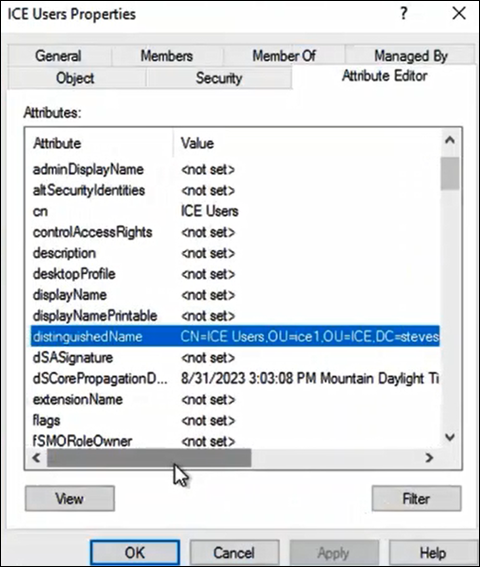
Task: Click the horizontal scrollbar left arrow
Action: pyautogui.click(x=36, y=458)
